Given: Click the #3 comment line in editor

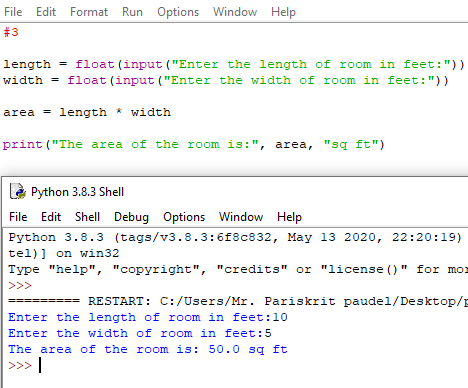Looking at the screenshot, I should (x=11, y=32).
